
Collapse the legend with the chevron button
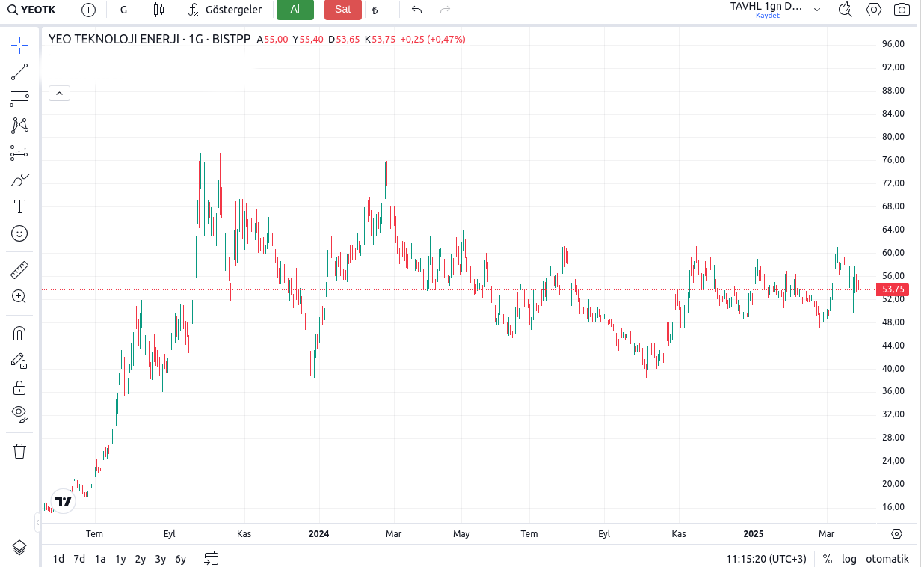(59, 94)
